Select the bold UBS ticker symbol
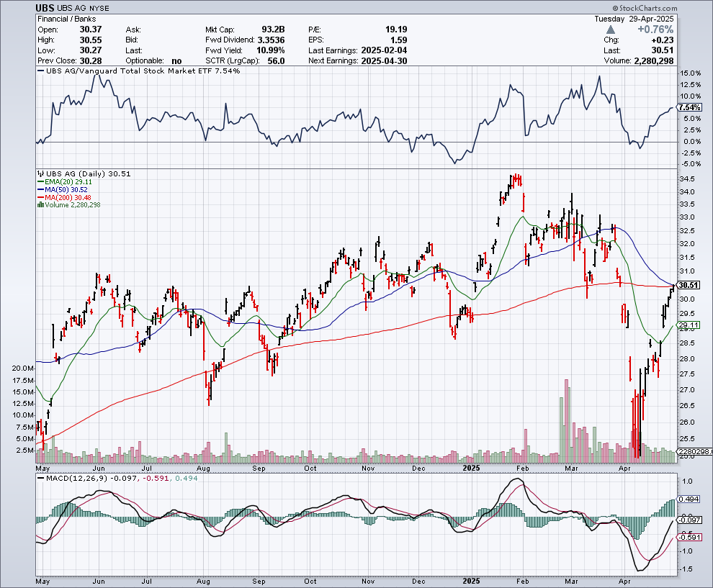 45,8
